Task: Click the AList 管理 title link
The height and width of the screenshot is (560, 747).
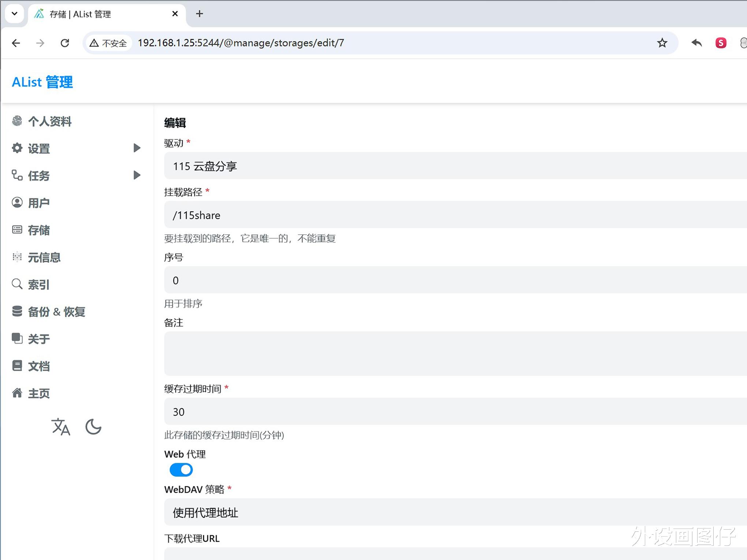Action: click(42, 82)
